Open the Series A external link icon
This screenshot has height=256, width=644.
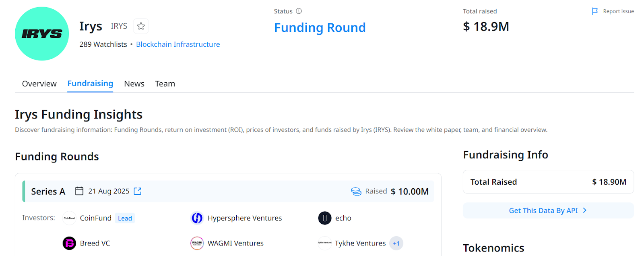(138, 191)
